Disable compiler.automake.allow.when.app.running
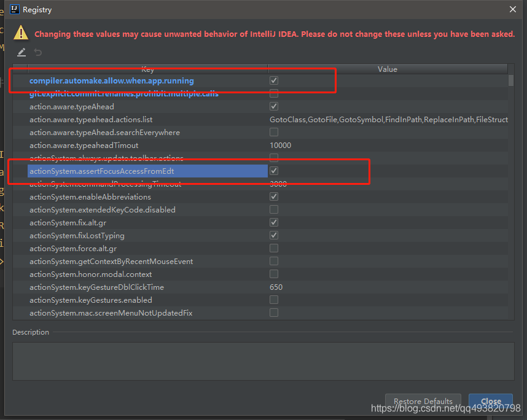Image resolution: width=527 pixels, height=420 pixels. pyautogui.click(x=273, y=80)
